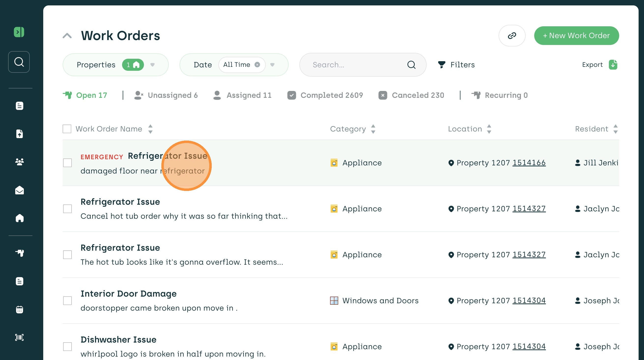The height and width of the screenshot is (360, 644).
Task: Open the Date filter dropdown arrow
Action: point(272,65)
